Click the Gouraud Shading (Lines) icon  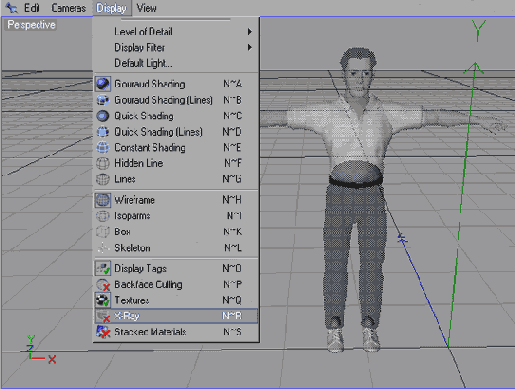(103, 100)
